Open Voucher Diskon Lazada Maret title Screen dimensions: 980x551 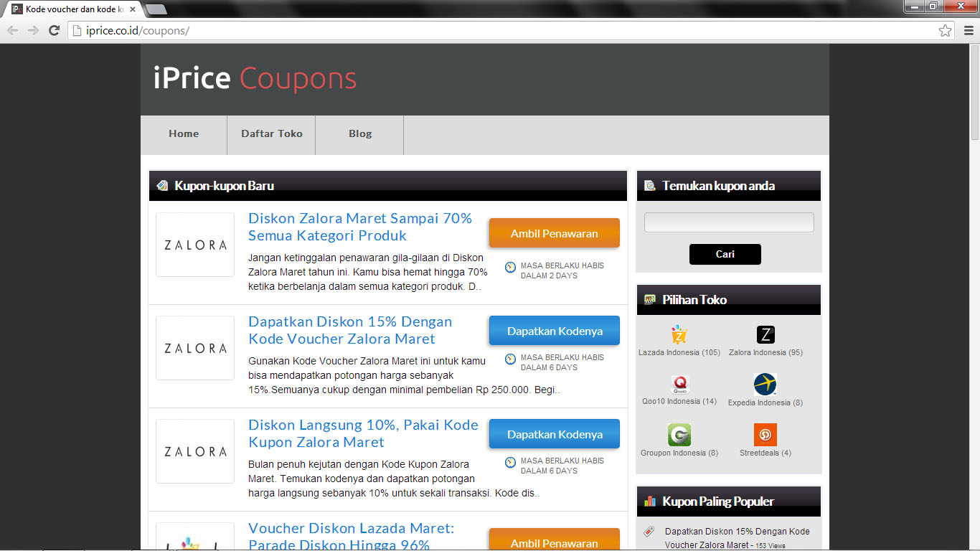pos(352,536)
